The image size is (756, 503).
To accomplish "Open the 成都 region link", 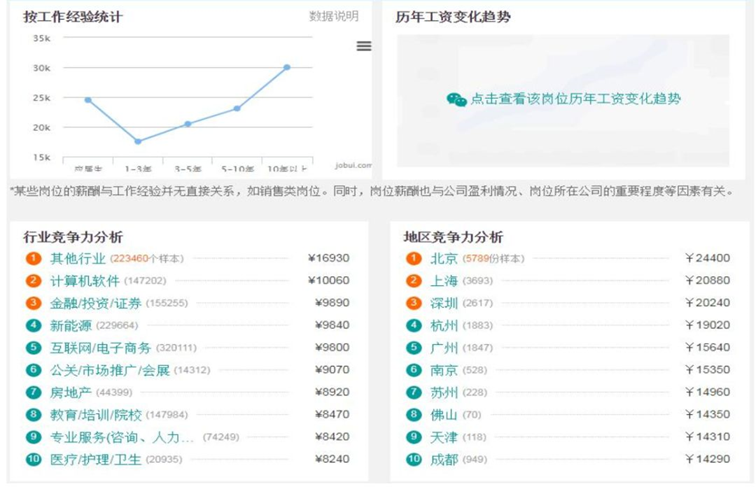I will tap(444, 460).
